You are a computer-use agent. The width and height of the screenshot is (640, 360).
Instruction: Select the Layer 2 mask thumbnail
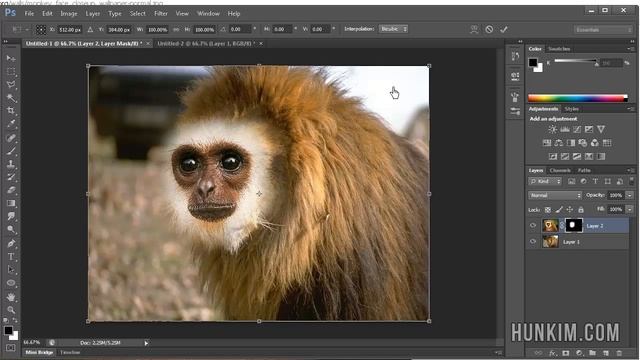point(573,225)
